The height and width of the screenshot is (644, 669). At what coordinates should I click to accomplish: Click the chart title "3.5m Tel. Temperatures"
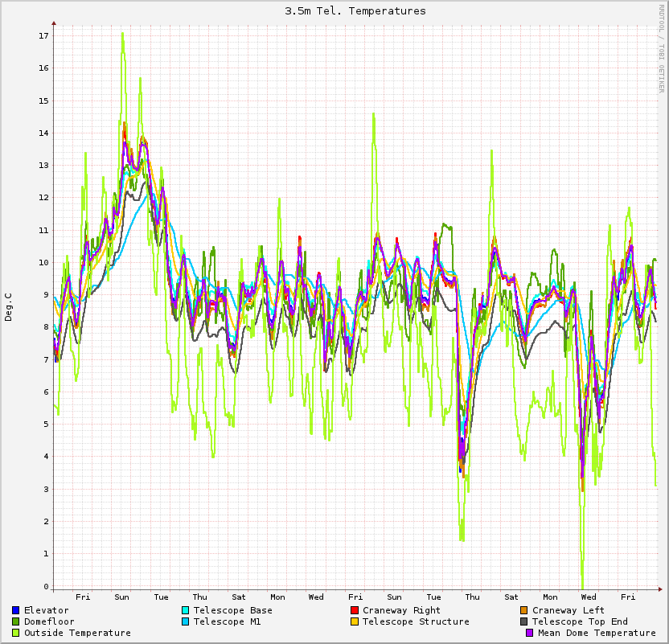click(355, 11)
